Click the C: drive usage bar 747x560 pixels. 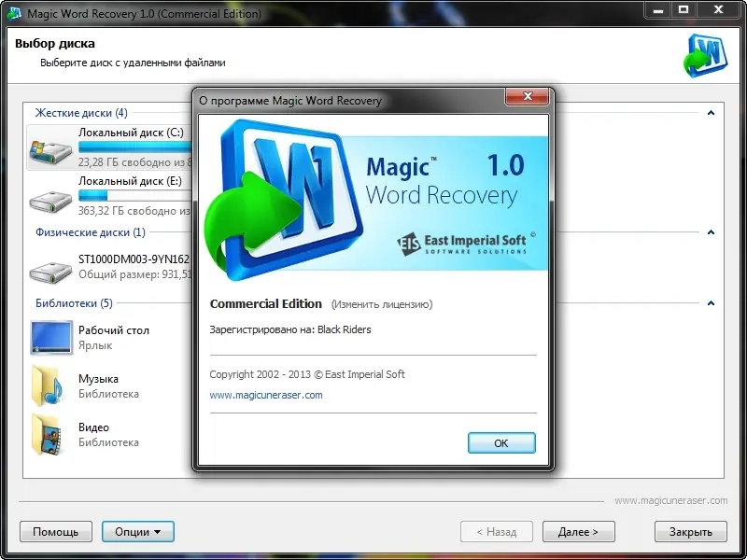134,147
